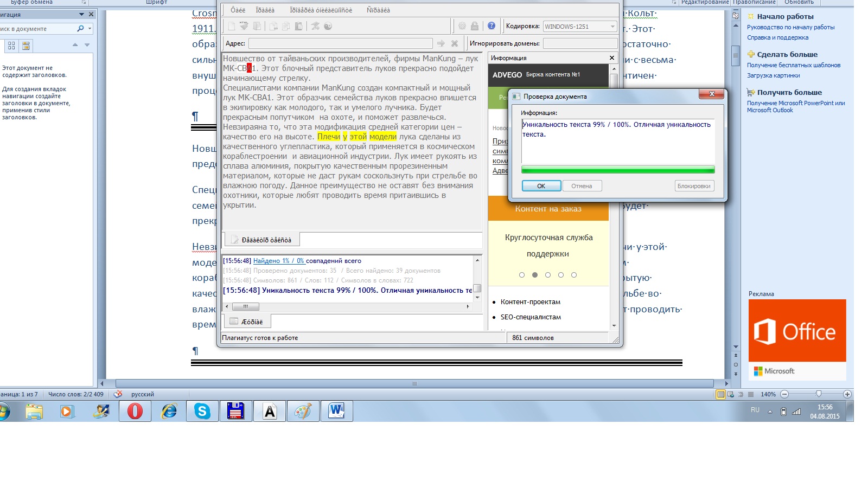Click the floppy disk app on the taskbar
Image resolution: width=868 pixels, height=488 pixels.
(235, 411)
